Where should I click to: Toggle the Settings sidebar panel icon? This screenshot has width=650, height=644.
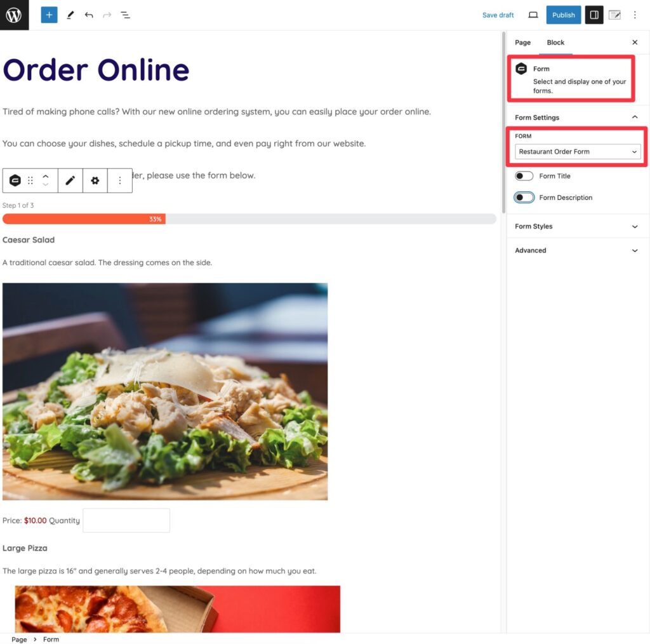click(x=594, y=15)
